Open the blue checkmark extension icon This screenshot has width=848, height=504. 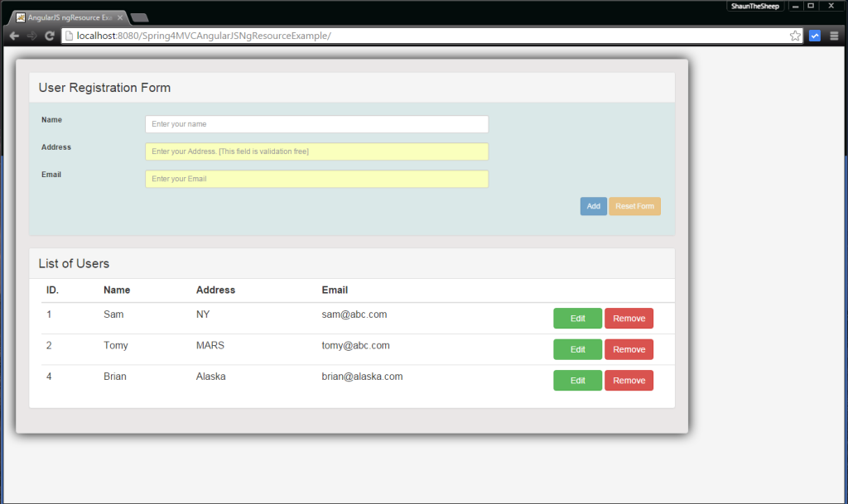tap(814, 36)
